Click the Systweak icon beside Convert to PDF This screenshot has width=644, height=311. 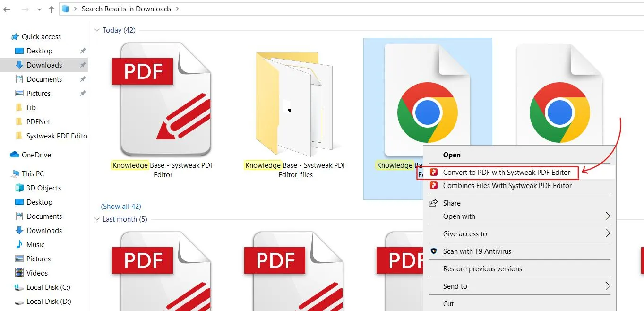coord(433,173)
